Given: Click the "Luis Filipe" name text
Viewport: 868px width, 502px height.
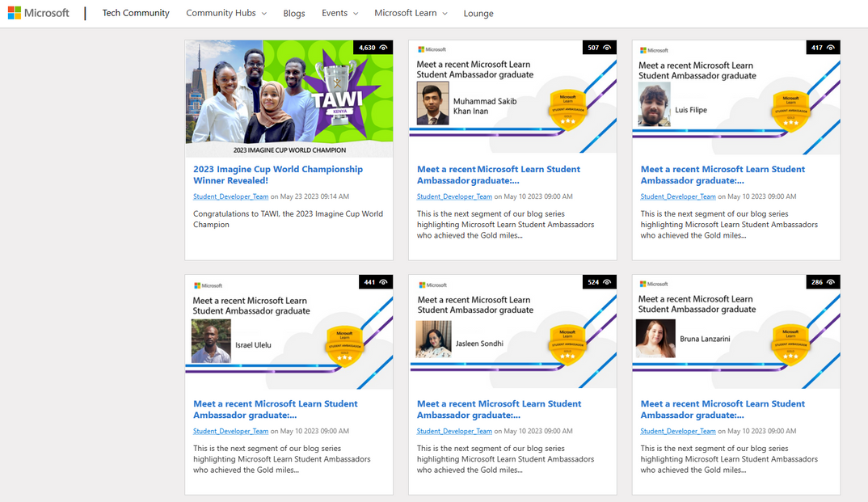Looking at the screenshot, I should click(x=691, y=110).
